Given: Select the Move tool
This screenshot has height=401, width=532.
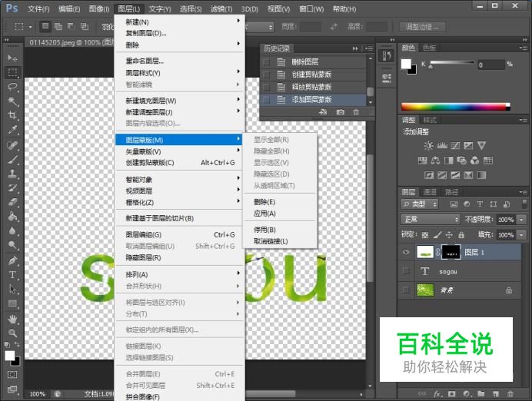Looking at the screenshot, I should 12,58.
